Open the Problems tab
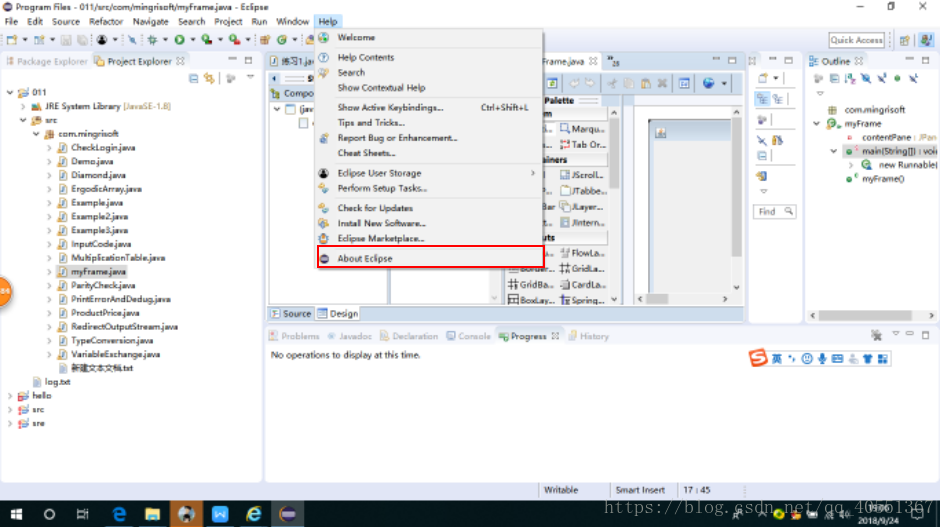The image size is (945, 527). click(294, 336)
